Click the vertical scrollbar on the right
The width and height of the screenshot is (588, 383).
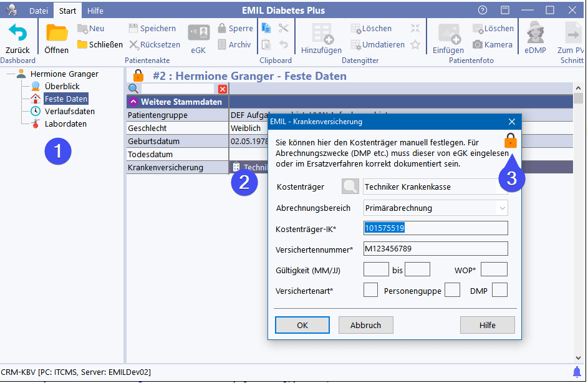click(x=578, y=225)
